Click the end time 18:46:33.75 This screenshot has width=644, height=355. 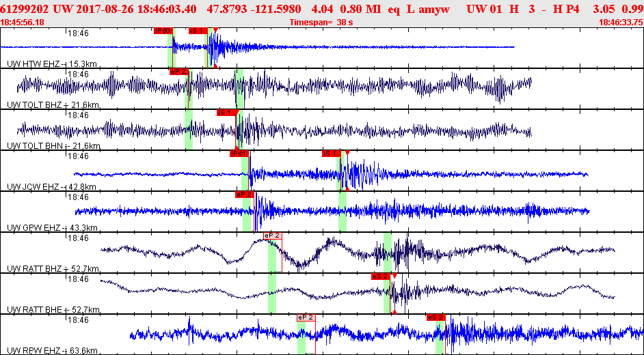pos(621,23)
